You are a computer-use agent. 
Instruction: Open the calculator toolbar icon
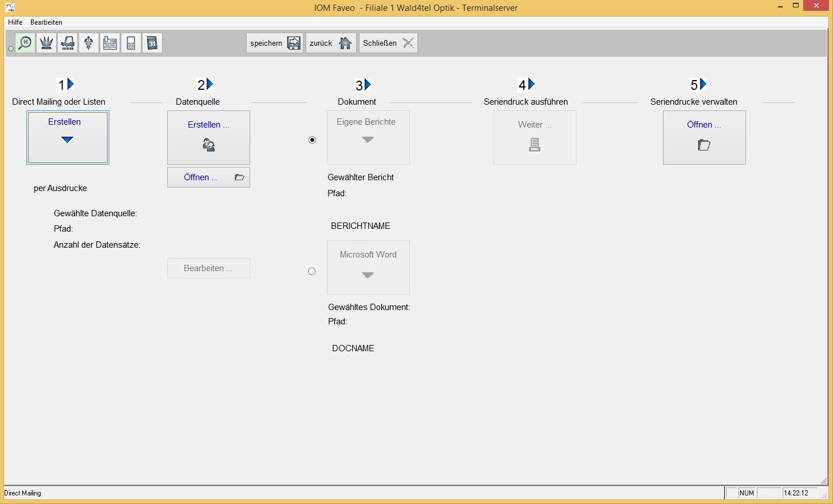131,43
